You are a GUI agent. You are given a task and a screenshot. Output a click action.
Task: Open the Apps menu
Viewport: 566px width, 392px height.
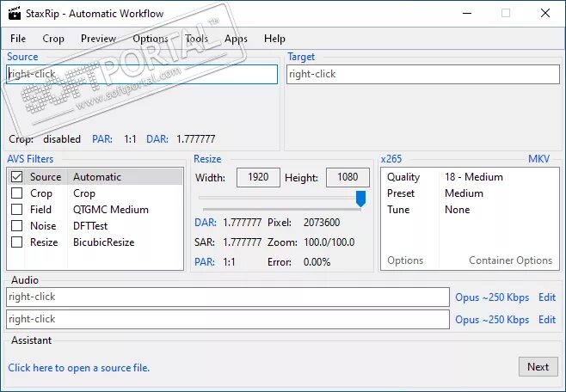tap(236, 39)
